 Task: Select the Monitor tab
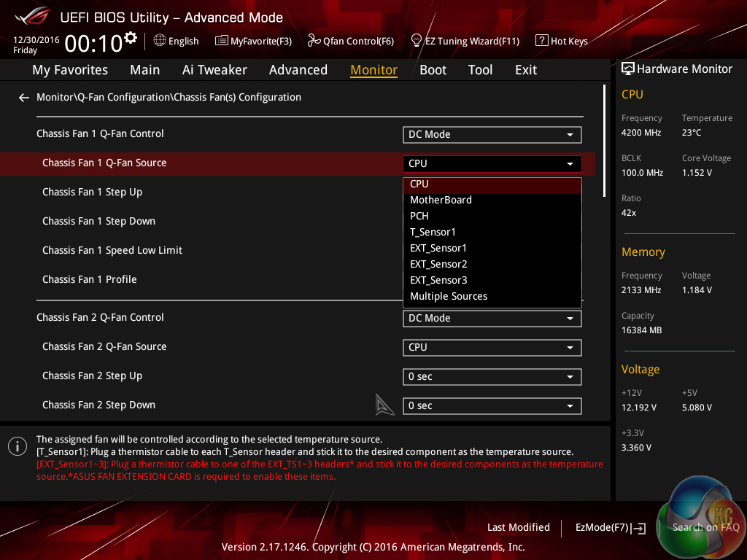click(373, 70)
